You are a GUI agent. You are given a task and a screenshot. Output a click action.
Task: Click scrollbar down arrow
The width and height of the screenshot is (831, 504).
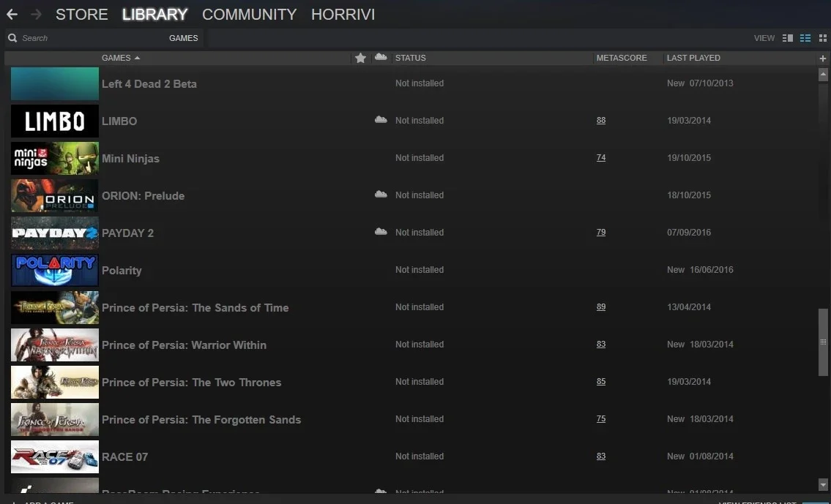(x=823, y=484)
